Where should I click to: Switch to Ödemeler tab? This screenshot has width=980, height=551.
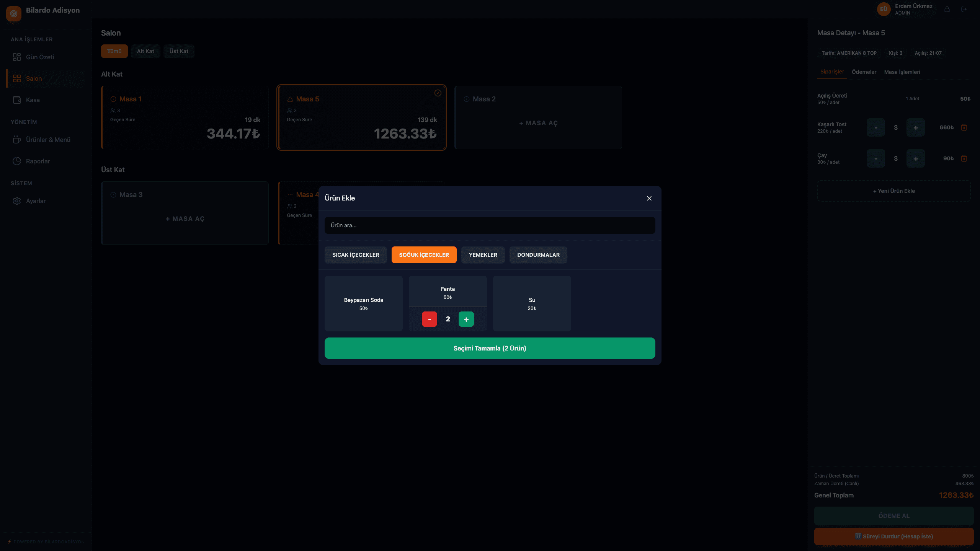(864, 72)
